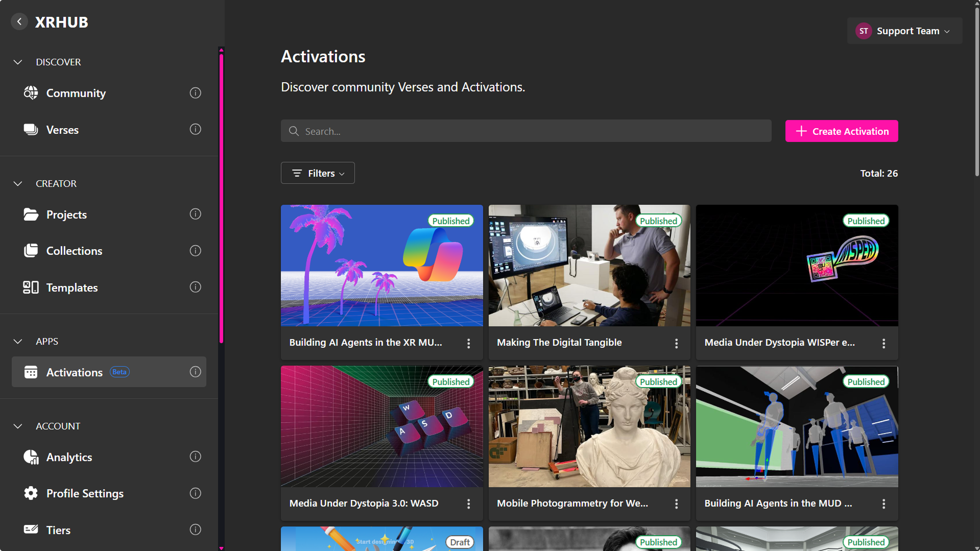Click the back arrow beside XRHUB logo

pyautogui.click(x=19, y=21)
